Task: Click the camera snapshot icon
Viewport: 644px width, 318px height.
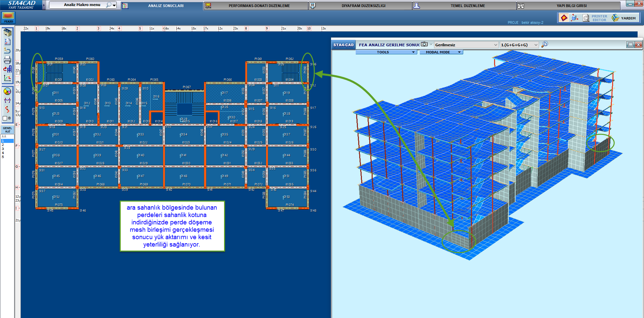Action: coord(424,44)
